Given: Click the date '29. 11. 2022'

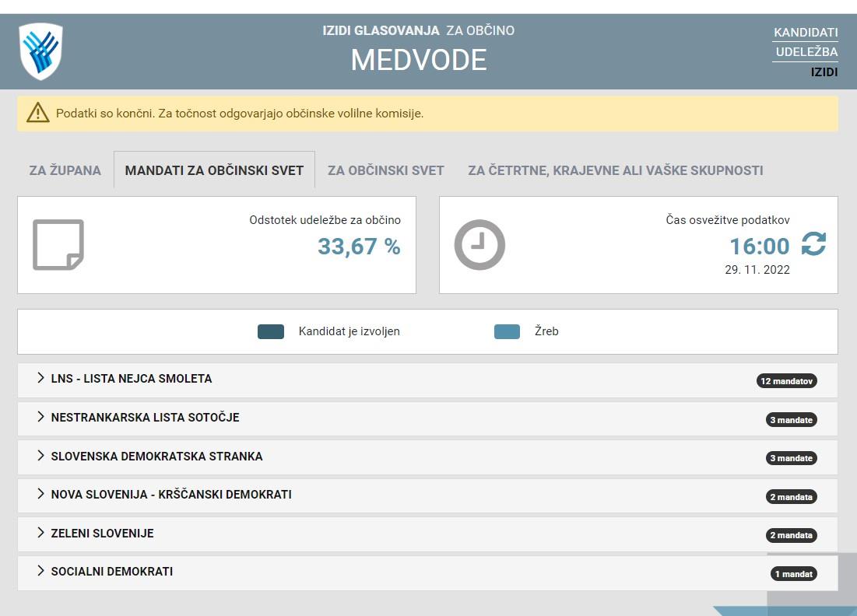Looking at the screenshot, I should click(757, 270).
